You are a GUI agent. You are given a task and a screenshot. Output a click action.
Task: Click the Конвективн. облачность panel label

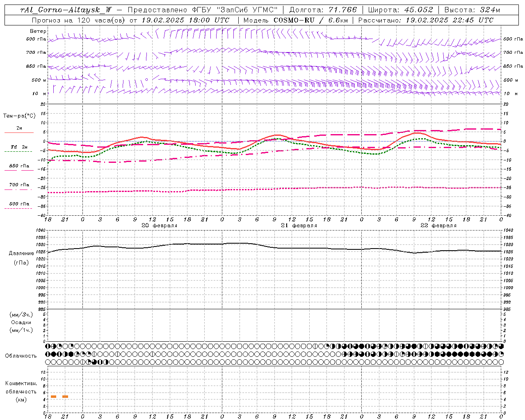[21, 388]
